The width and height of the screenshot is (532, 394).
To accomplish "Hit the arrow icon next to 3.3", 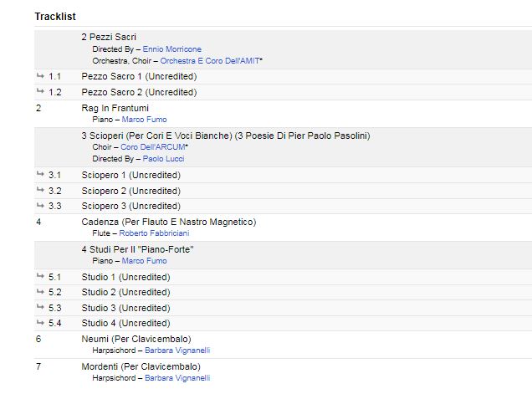I will 41,205.
